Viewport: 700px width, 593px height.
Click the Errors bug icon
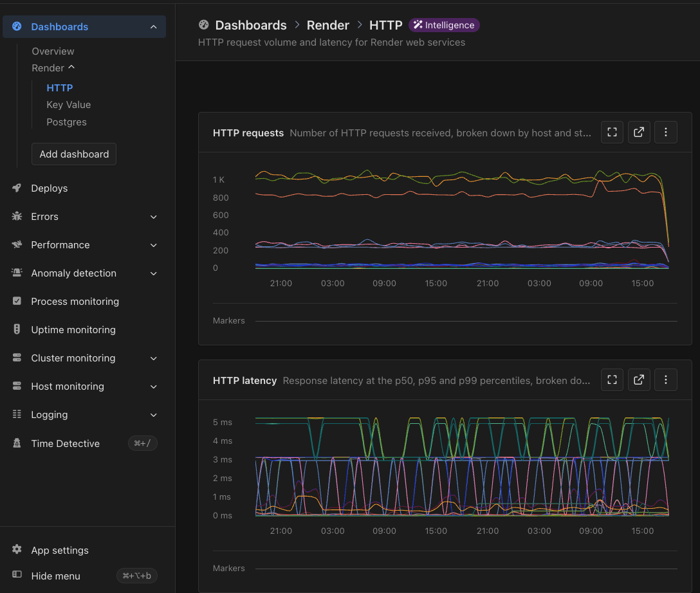point(17,216)
